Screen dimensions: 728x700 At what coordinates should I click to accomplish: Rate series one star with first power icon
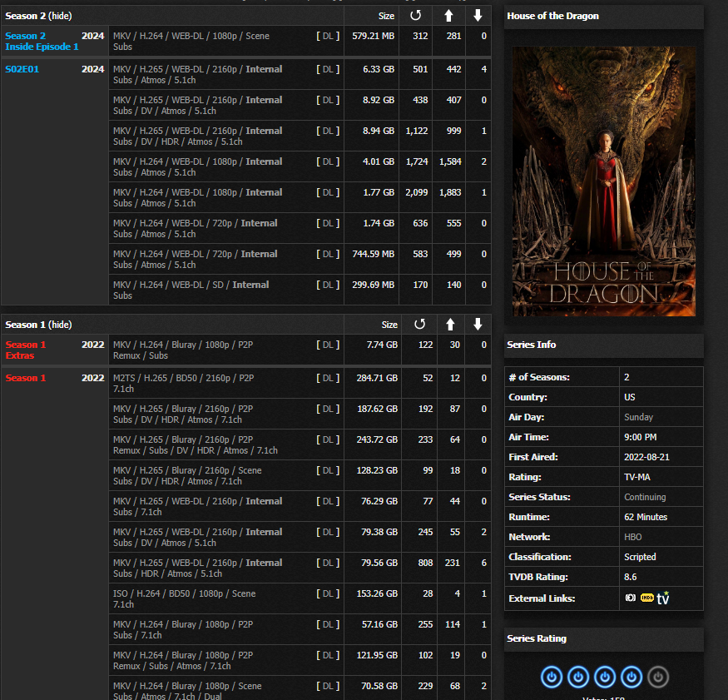coord(552,677)
